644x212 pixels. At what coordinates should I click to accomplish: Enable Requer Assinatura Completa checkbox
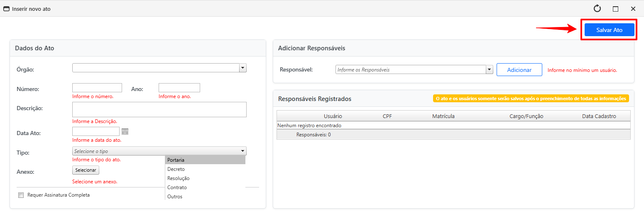(x=21, y=195)
